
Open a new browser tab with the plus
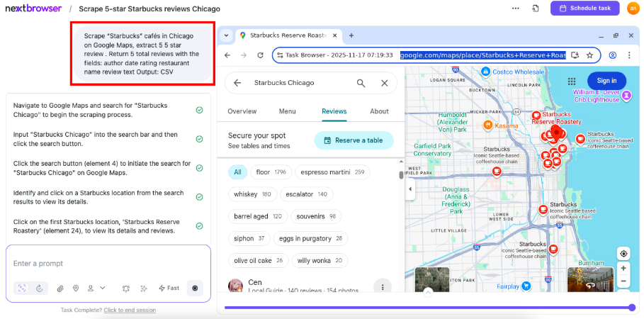(x=351, y=35)
